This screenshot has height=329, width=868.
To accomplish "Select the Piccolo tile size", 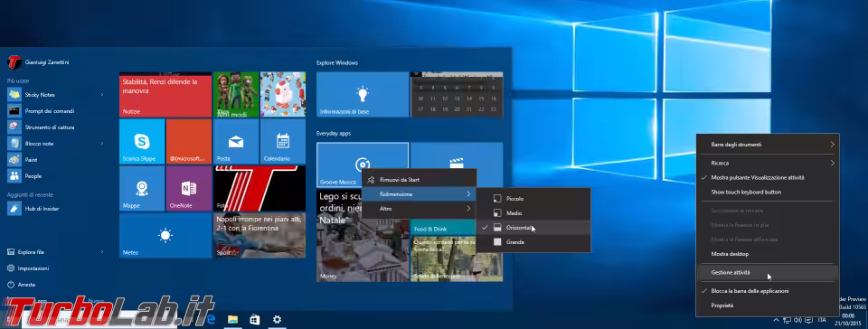I will [533, 199].
